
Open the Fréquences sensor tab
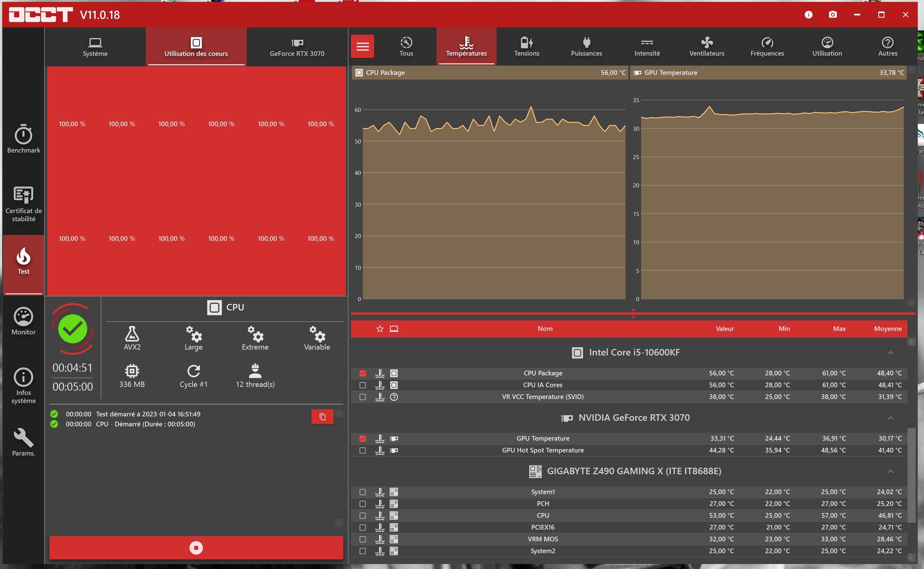[767, 47]
